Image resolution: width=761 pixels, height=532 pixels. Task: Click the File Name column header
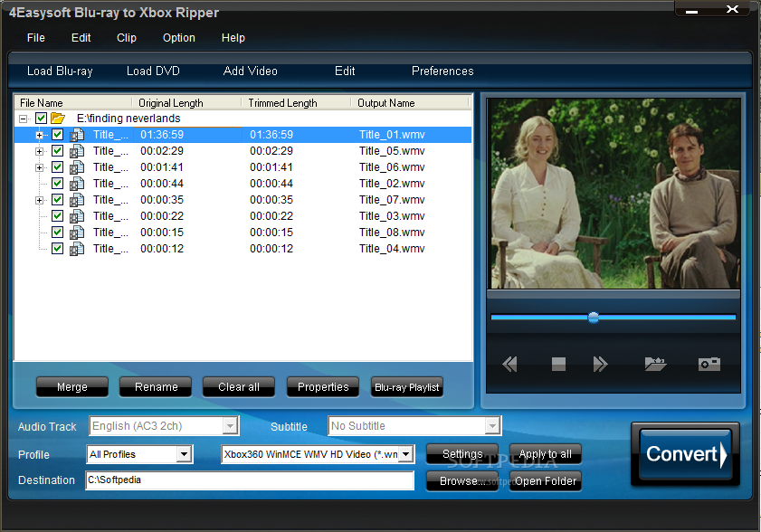coord(73,103)
